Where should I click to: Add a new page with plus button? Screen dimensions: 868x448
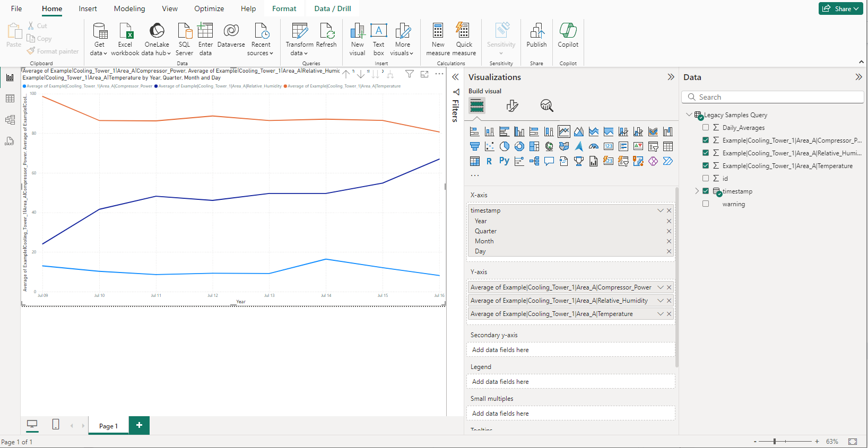click(139, 425)
